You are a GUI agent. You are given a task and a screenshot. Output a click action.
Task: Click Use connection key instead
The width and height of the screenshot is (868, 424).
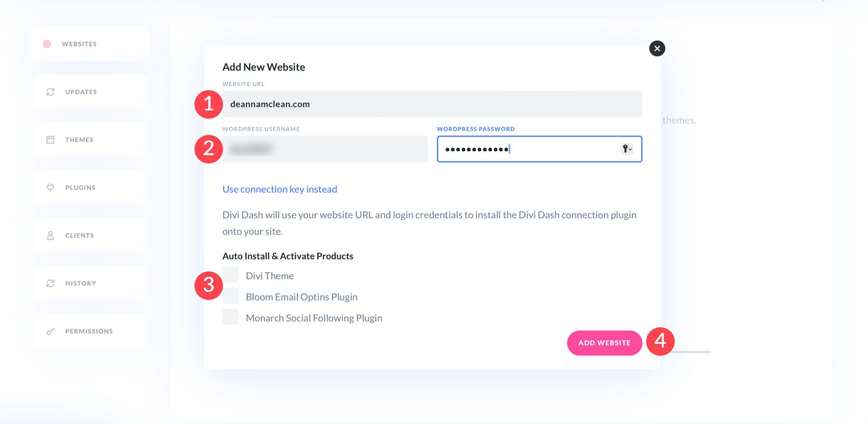coord(279,189)
